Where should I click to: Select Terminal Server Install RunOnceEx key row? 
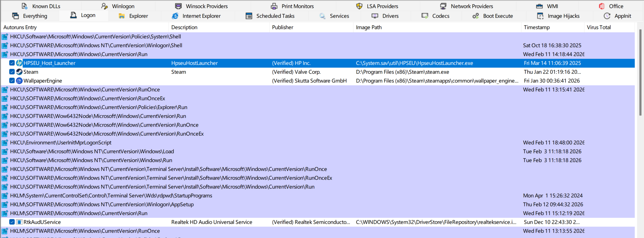318,178
